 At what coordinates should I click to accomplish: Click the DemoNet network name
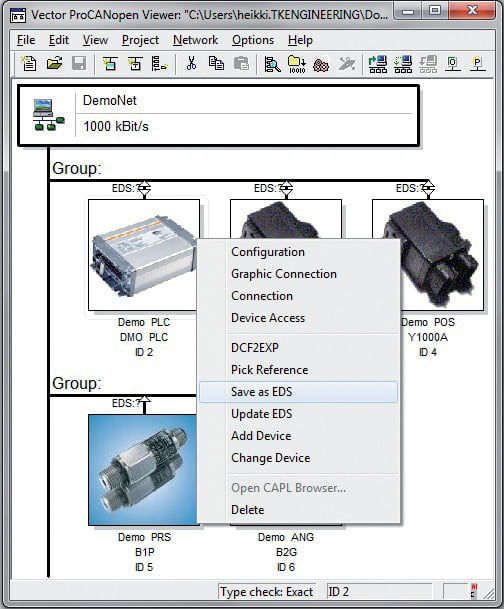tap(109, 101)
